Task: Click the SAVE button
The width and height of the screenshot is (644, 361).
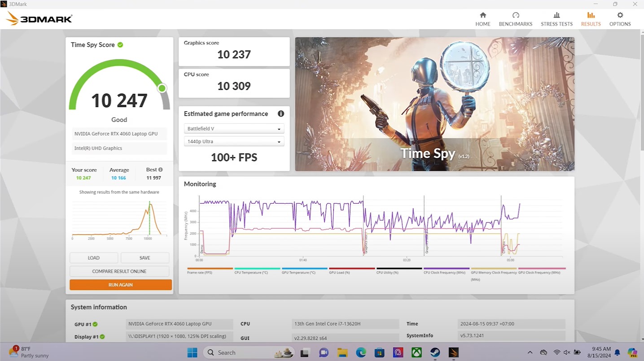Action: pos(145,258)
